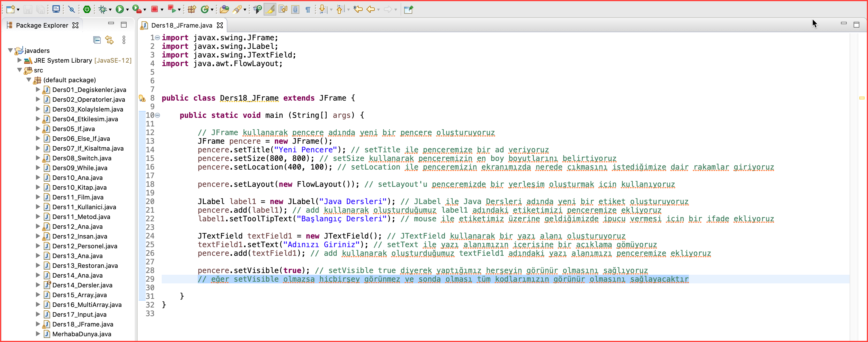
Task: Click the warning marker on line 8
Action: pos(142,98)
